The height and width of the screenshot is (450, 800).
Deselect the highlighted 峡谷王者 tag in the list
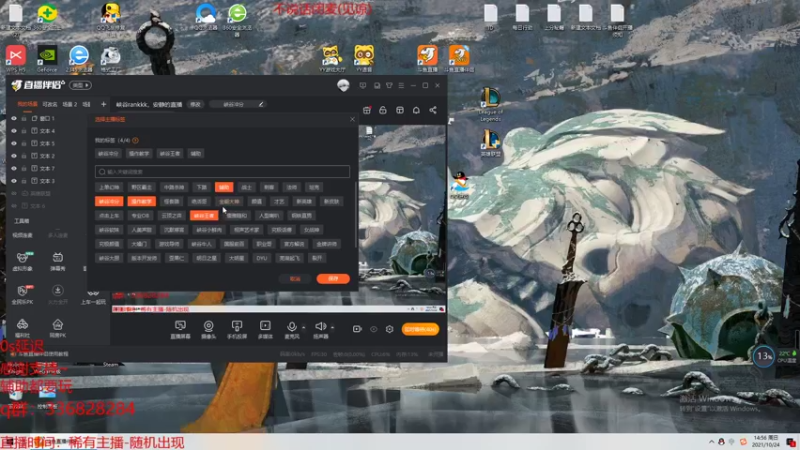pos(204,215)
